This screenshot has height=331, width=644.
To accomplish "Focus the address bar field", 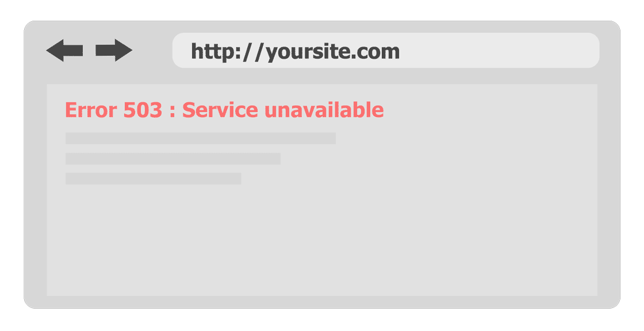I will point(386,51).
